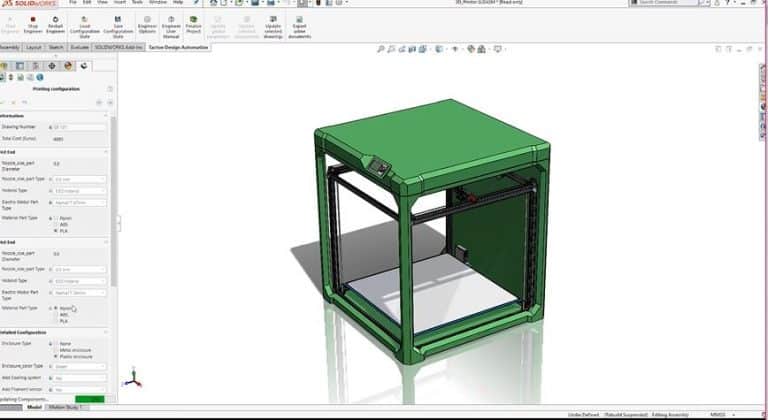Open the Add Cooling system dropdown
The image size is (768, 420).
[79, 378]
